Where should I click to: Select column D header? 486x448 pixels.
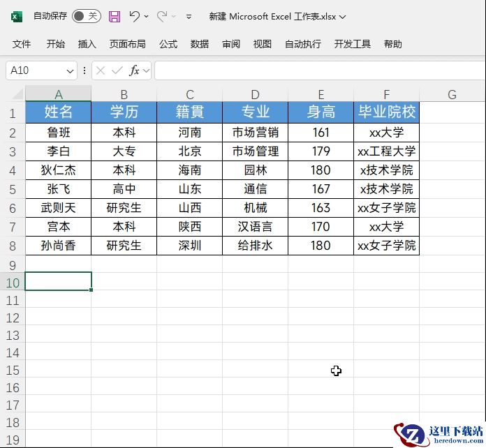tap(255, 94)
